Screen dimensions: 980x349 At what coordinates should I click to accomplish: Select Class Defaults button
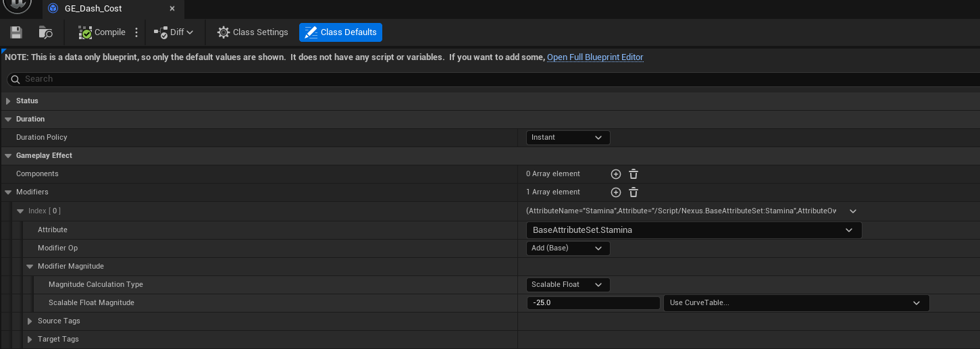pos(340,32)
